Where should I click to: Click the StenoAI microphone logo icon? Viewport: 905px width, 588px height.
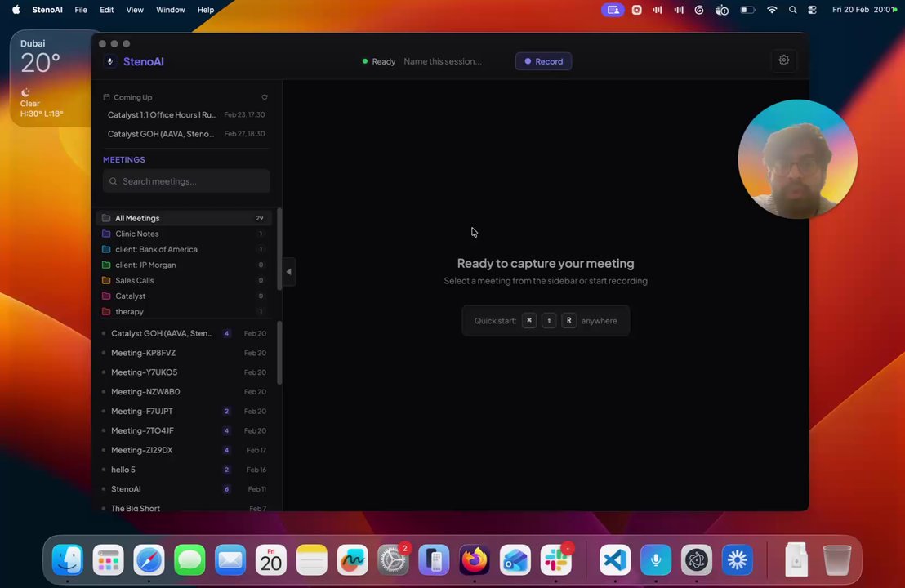click(x=109, y=61)
